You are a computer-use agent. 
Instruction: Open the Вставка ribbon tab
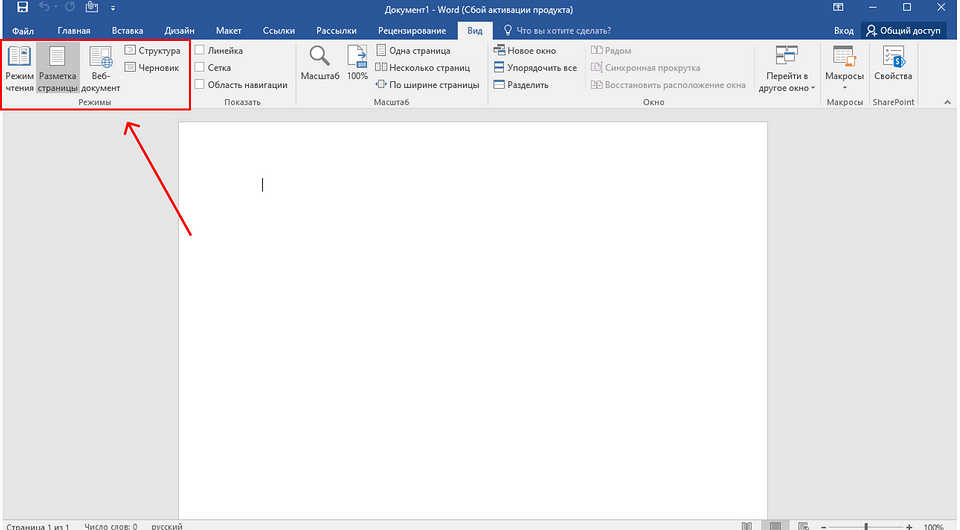tap(129, 31)
